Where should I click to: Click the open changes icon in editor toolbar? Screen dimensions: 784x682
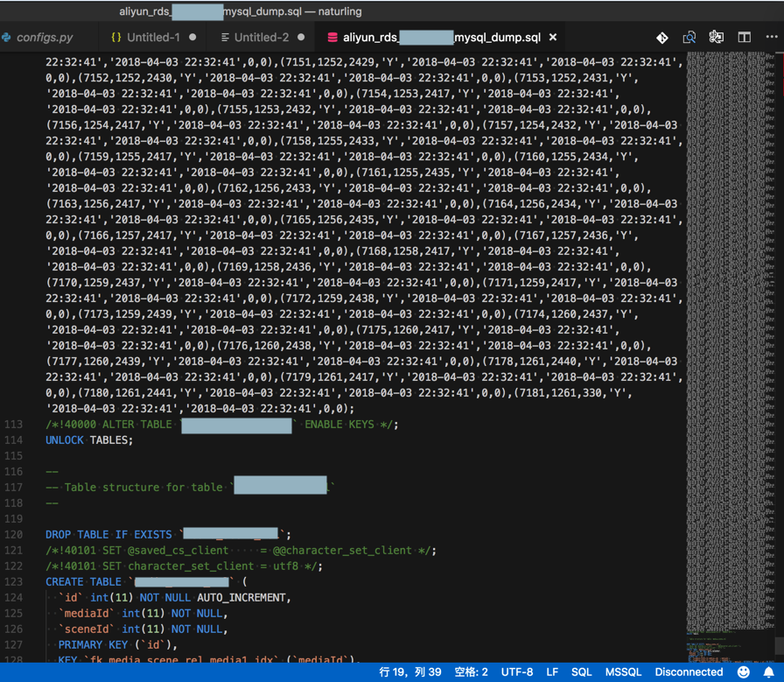coord(716,37)
